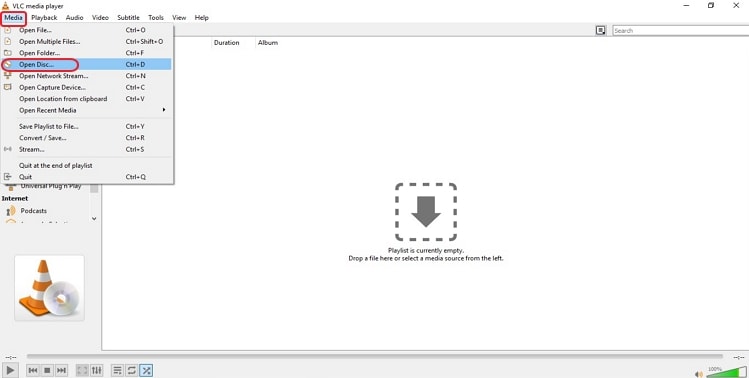This screenshot has width=749, height=378.
Task: Adjust the green volume slider
Action: click(x=726, y=372)
